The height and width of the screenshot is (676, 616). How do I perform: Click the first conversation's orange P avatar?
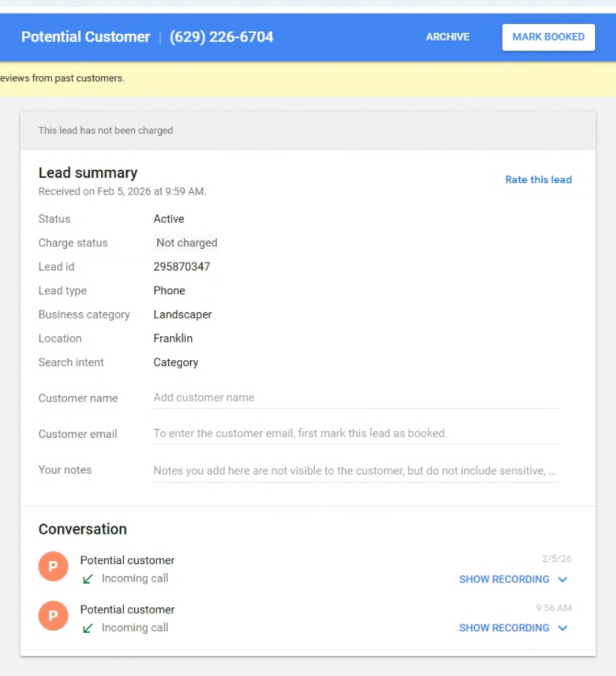[x=53, y=566]
